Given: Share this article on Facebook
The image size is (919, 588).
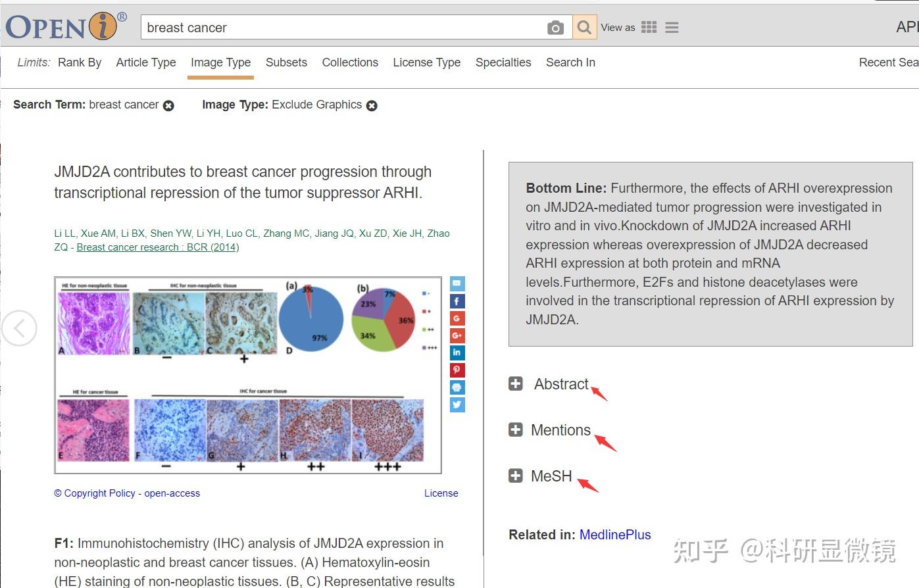Looking at the screenshot, I should tap(457, 301).
